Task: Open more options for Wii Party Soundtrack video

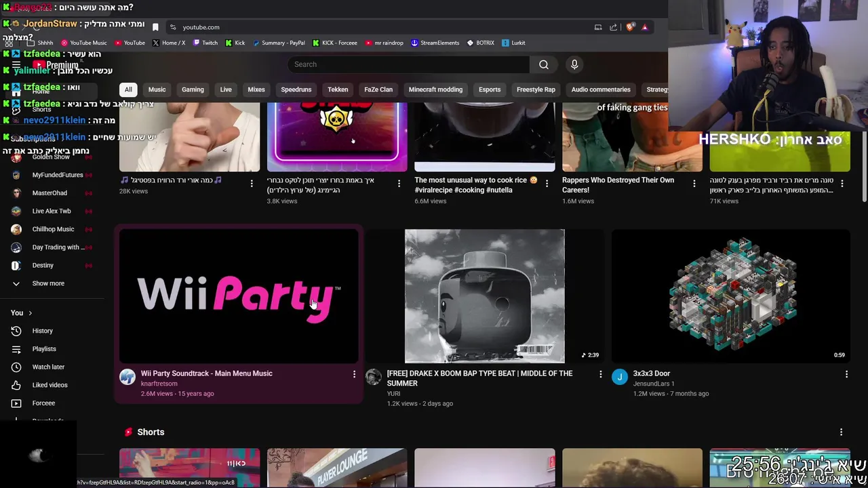Action: pos(354,374)
